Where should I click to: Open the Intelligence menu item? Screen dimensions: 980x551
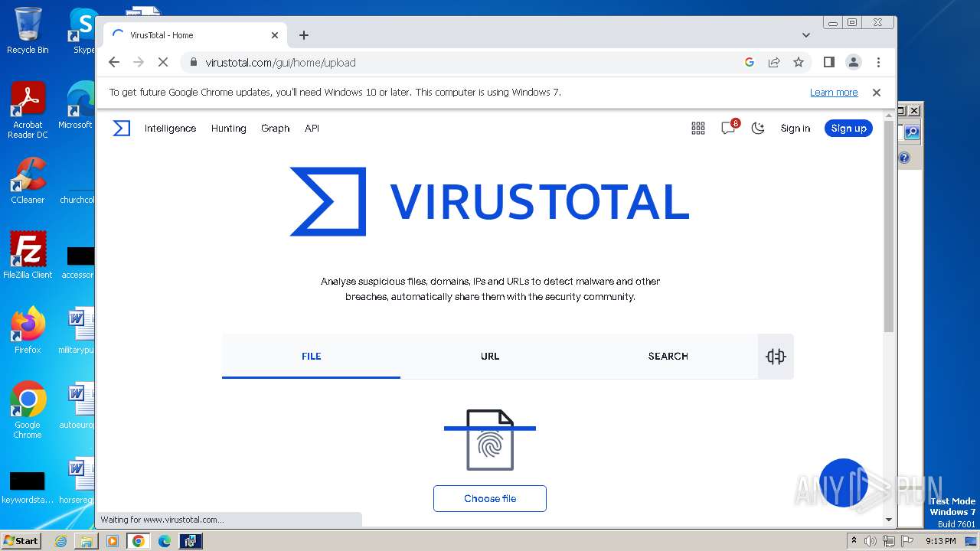coord(170,129)
